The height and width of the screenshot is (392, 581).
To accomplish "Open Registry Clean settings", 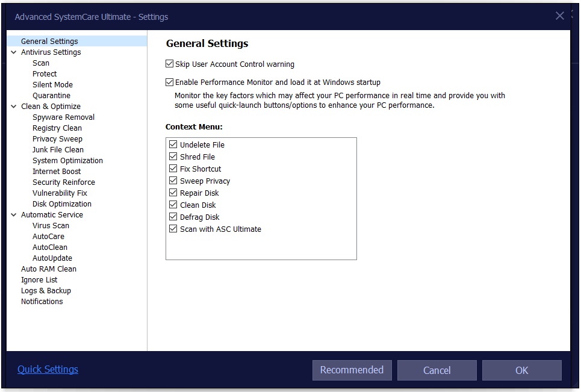I will pyautogui.click(x=57, y=128).
